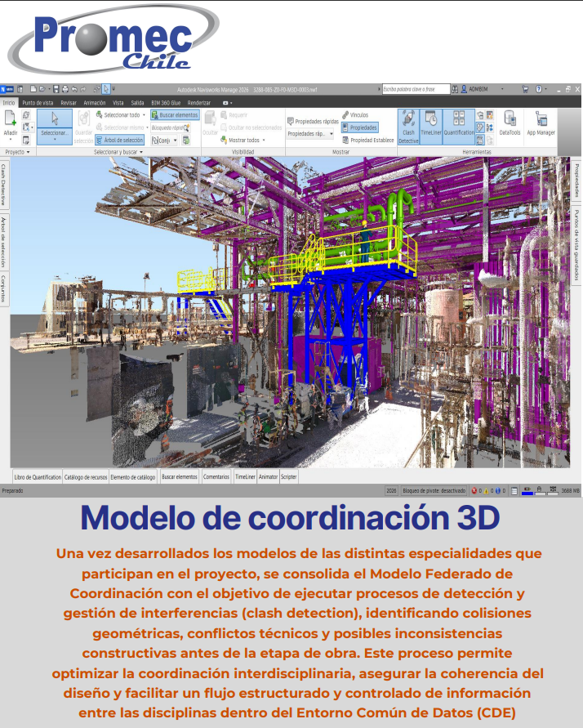The width and height of the screenshot is (583, 728).
Task: Toggle the Buscar elementos panel
Action: click(175, 115)
